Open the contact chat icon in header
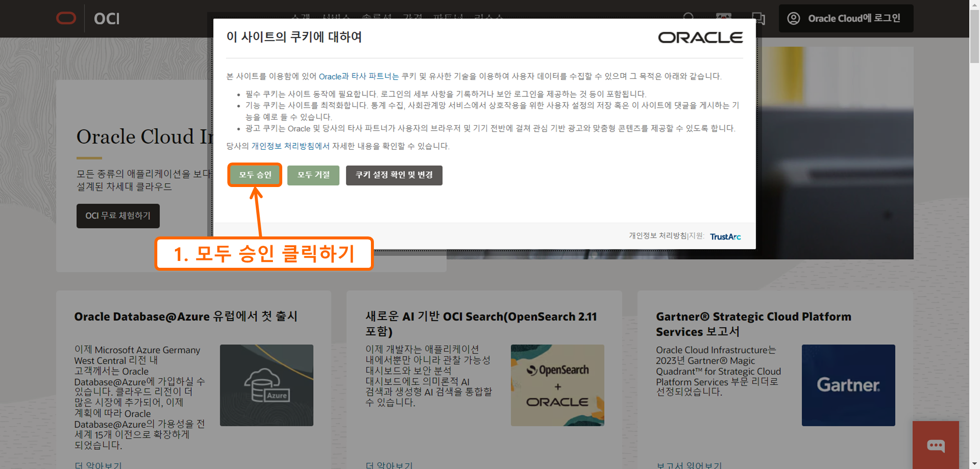 click(759, 19)
